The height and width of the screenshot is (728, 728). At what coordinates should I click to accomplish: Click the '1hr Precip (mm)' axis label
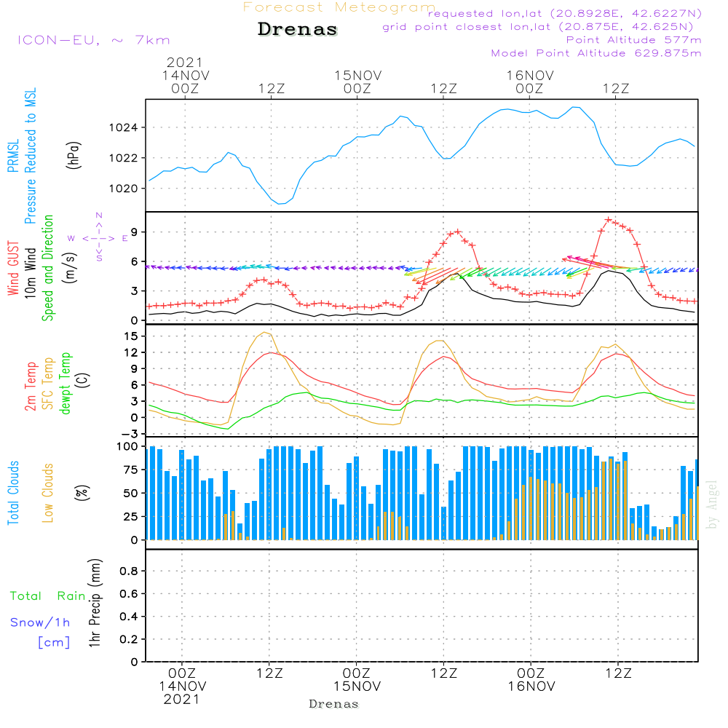point(95,603)
